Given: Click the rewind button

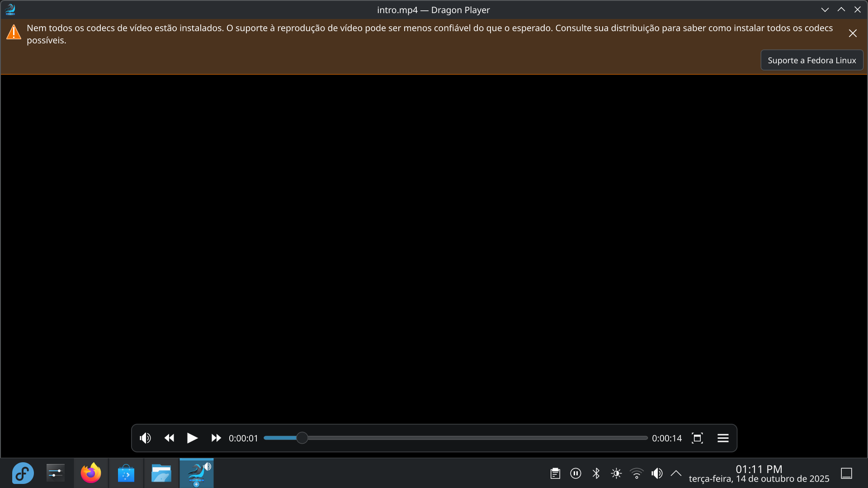Looking at the screenshot, I should click(170, 438).
